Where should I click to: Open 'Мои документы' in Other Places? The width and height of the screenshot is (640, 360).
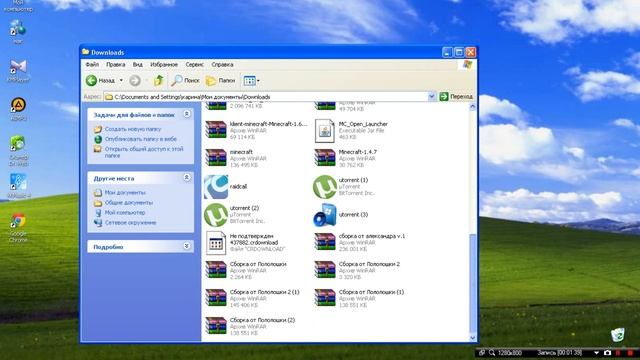125,192
